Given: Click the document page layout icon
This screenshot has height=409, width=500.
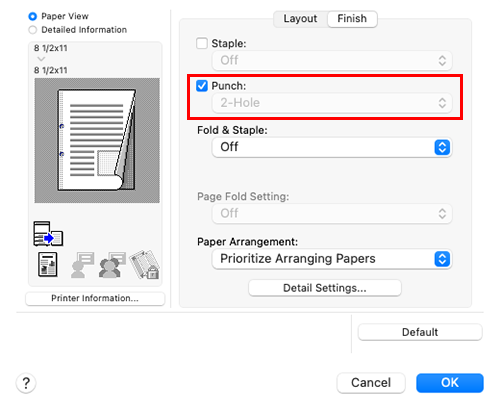Looking at the screenshot, I should [48, 264].
